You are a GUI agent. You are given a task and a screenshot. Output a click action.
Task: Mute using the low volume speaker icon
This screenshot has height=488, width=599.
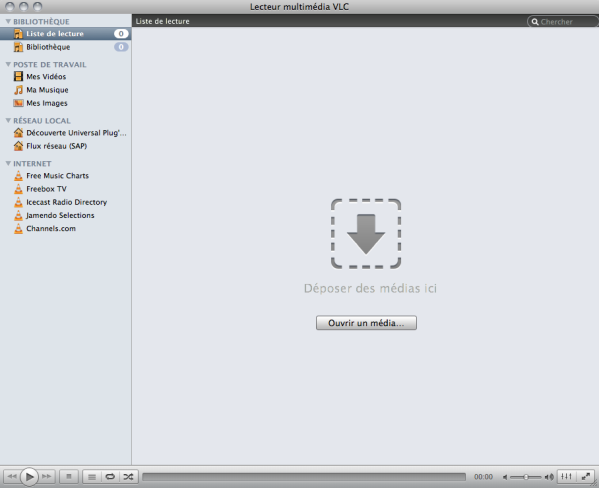point(505,477)
